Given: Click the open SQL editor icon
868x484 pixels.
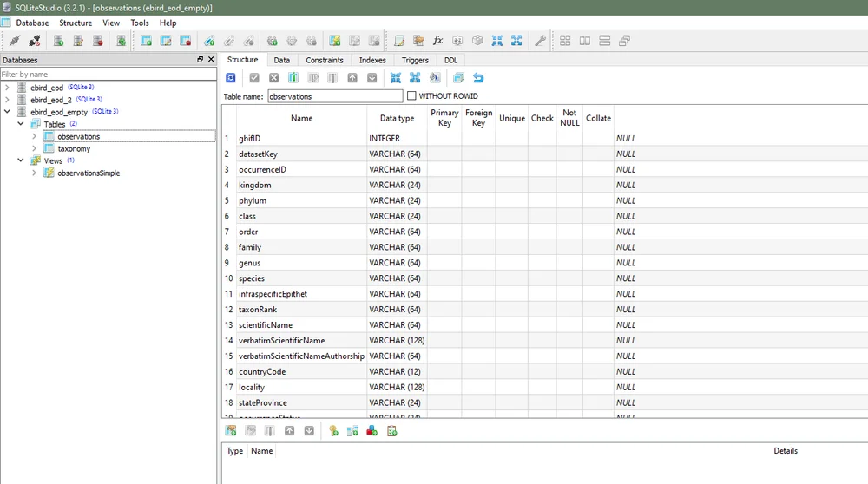Looking at the screenshot, I should (x=398, y=41).
